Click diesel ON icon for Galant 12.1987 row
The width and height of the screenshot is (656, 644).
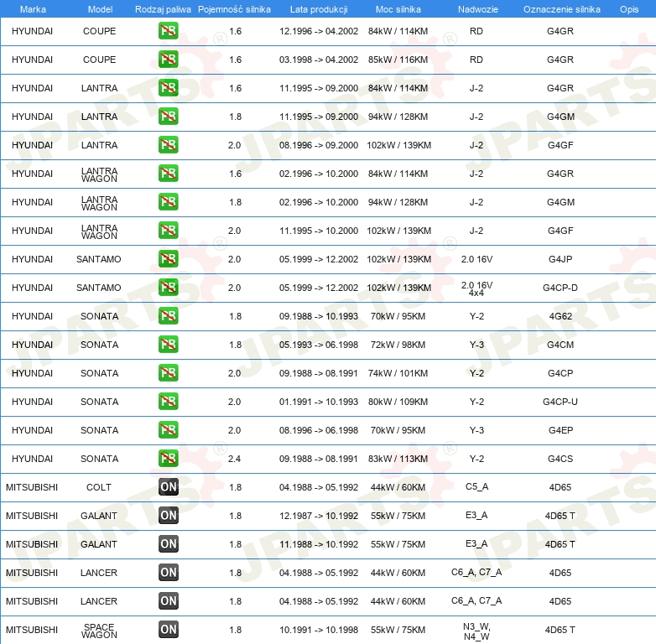tap(168, 515)
